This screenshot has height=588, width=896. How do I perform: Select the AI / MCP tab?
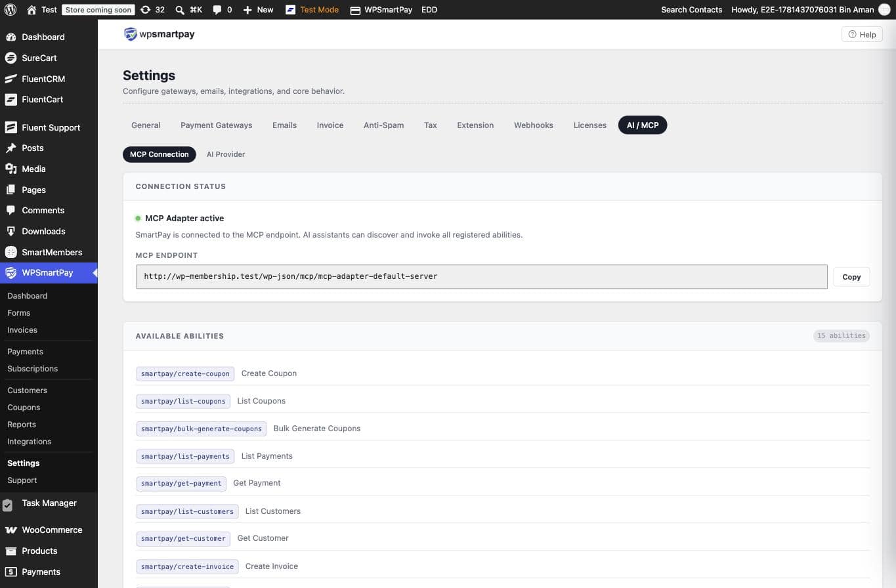pyautogui.click(x=643, y=125)
